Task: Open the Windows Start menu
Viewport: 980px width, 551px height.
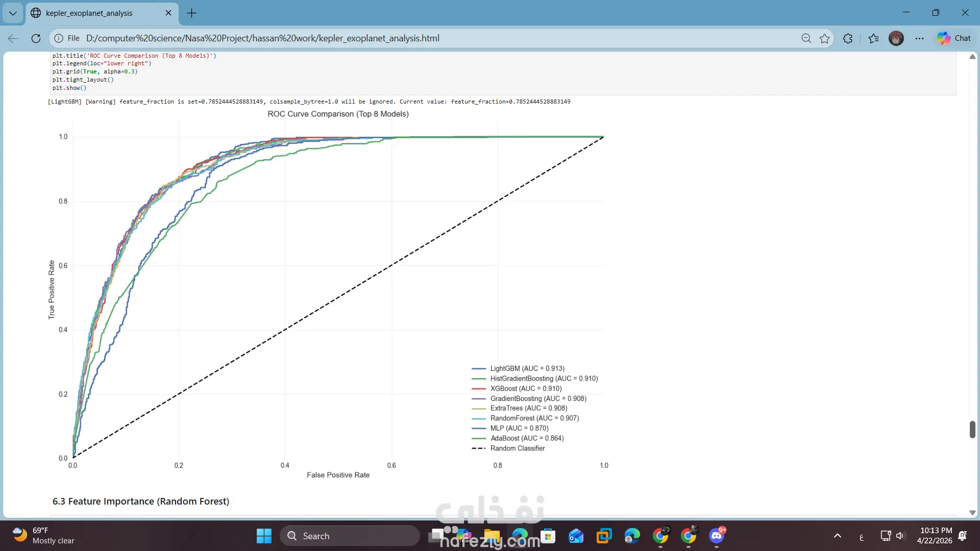Action: [x=264, y=536]
